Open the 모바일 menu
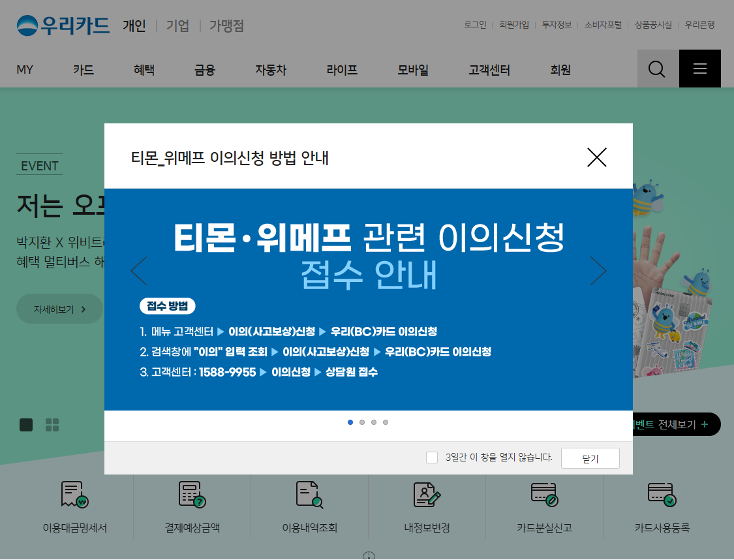Screen dimensions: 734x560 tap(413, 70)
